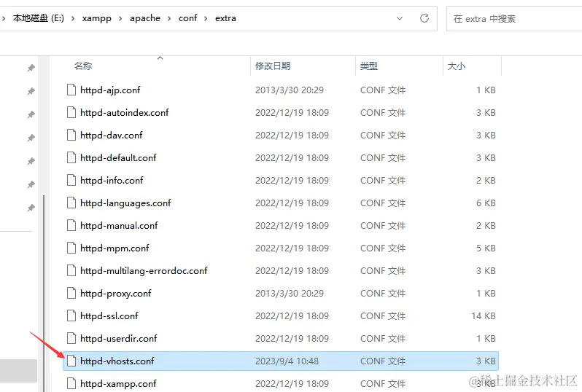Select the httpd-multilang-errordoc.conf file name
The image size is (582, 392).
point(144,271)
